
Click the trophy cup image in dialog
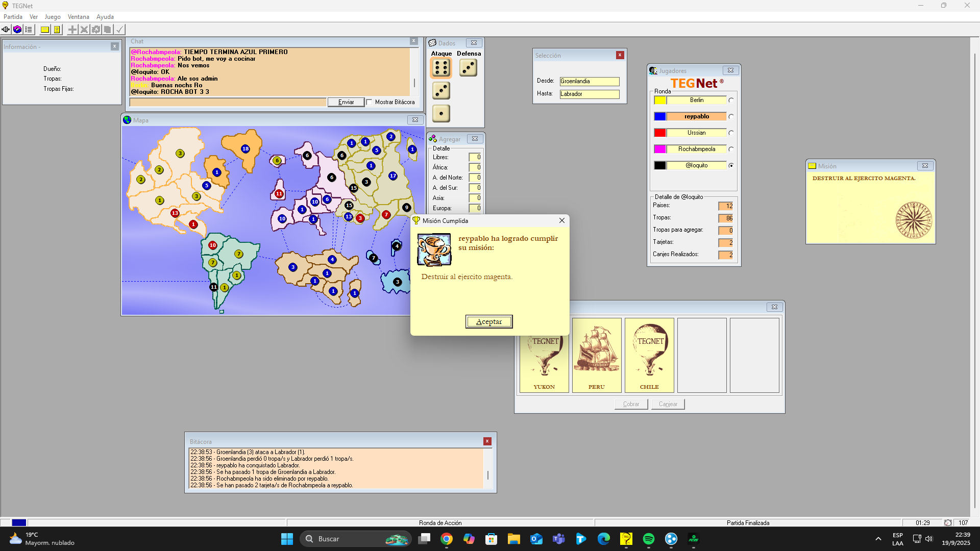coord(434,250)
